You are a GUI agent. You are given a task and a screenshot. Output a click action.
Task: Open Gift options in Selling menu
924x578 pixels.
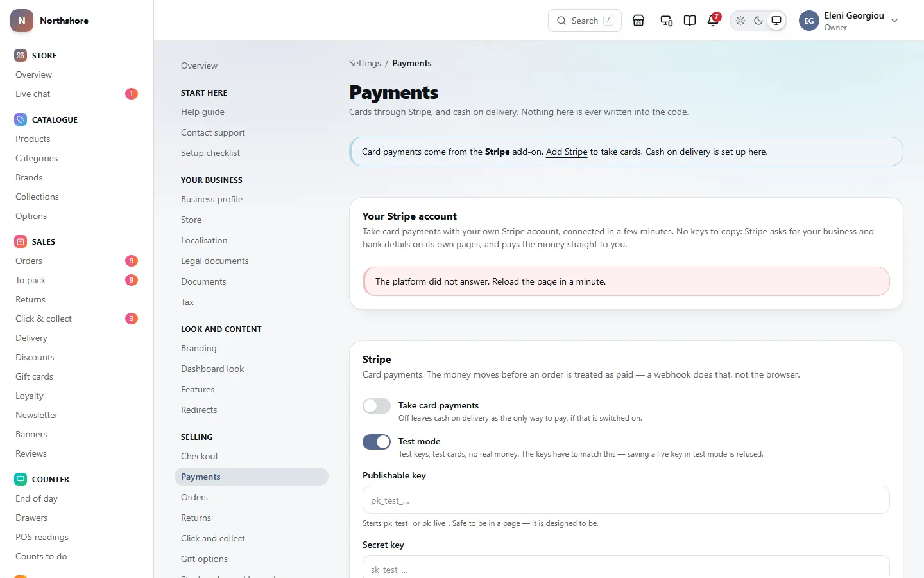point(252,559)
